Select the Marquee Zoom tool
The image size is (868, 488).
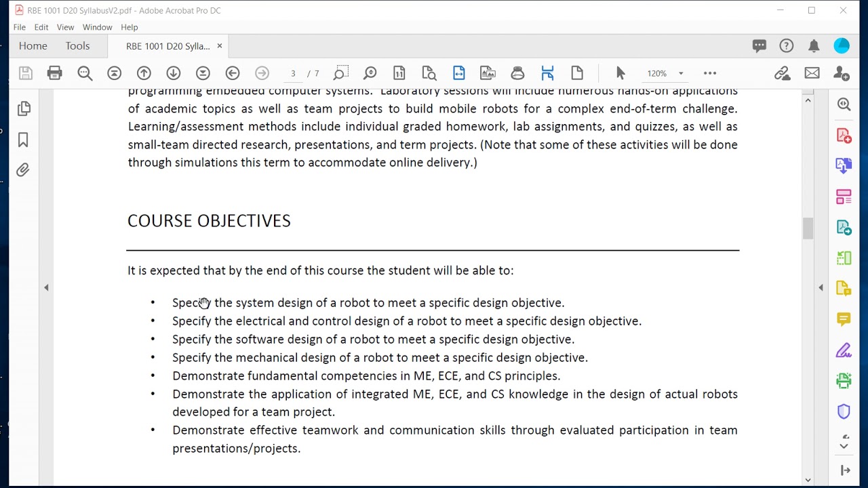pyautogui.click(x=340, y=73)
